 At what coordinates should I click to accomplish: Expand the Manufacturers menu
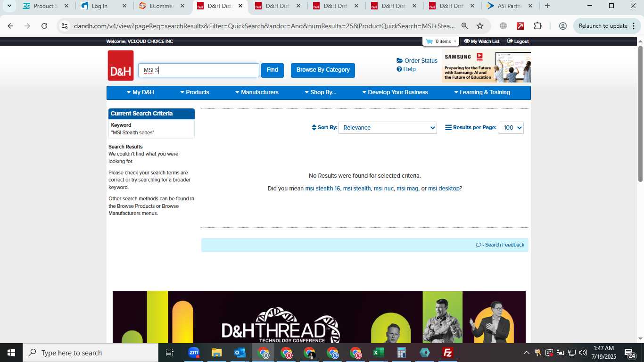[257, 92]
